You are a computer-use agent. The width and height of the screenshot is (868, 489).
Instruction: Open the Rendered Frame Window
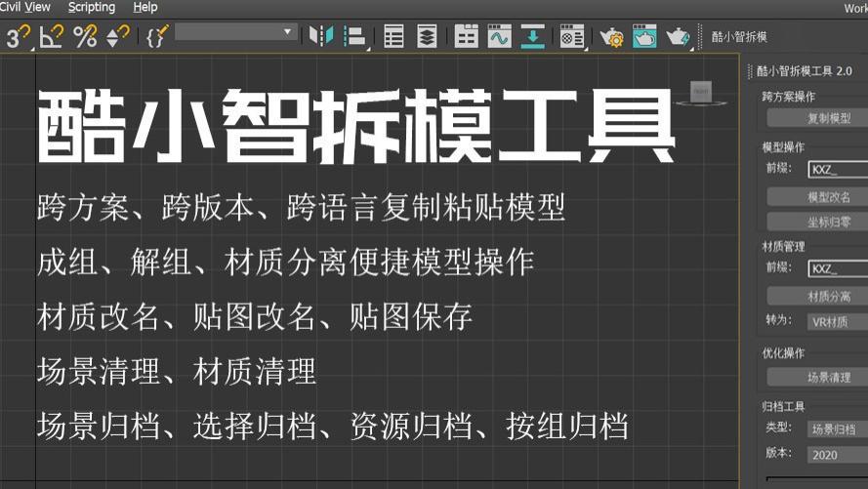(x=644, y=36)
